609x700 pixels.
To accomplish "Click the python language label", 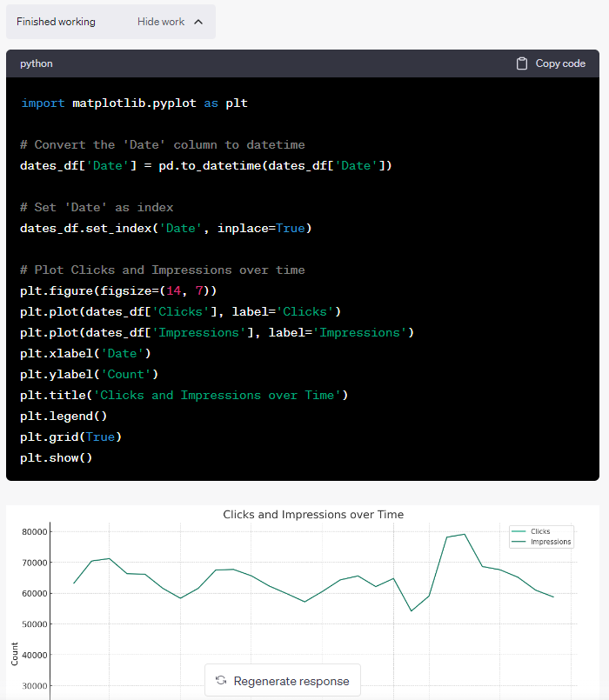I will pyautogui.click(x=37, y=63).
